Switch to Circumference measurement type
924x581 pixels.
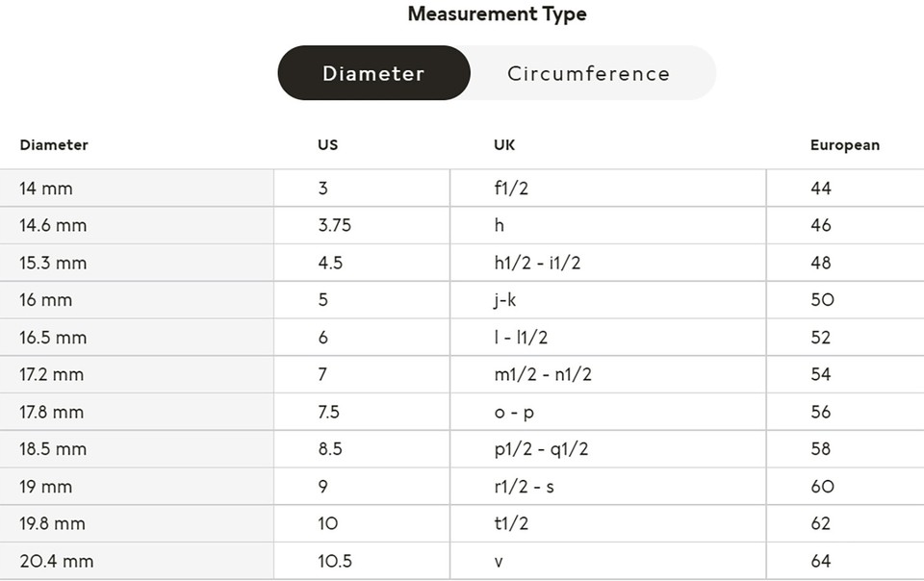click(588, 73)
